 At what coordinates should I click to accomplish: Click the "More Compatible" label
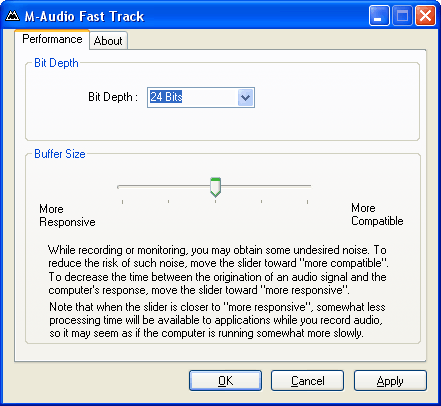point(377,214)
